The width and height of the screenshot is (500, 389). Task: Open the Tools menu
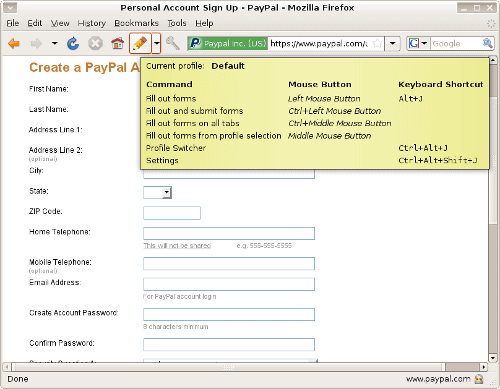tap(177, 23)
